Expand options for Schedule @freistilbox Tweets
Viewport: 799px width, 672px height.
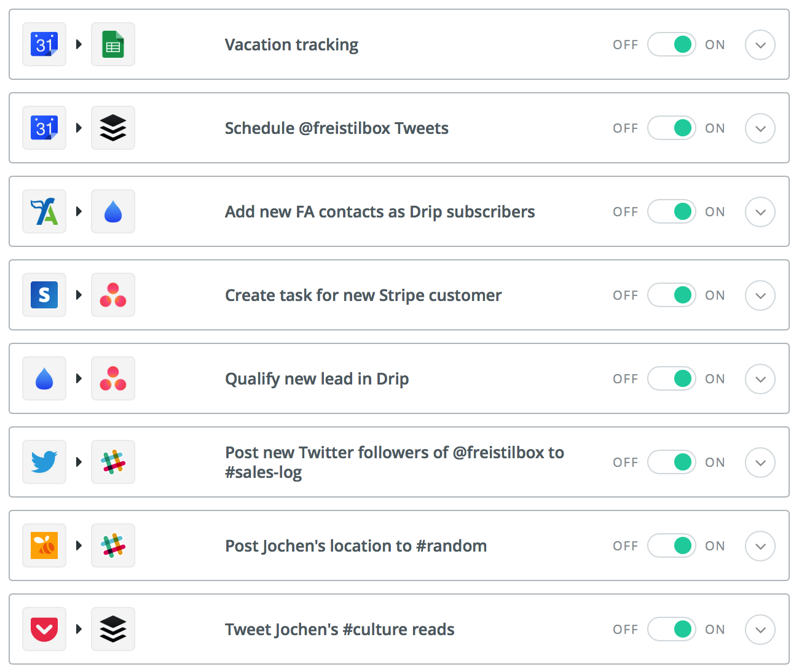(x=760, y=128)
